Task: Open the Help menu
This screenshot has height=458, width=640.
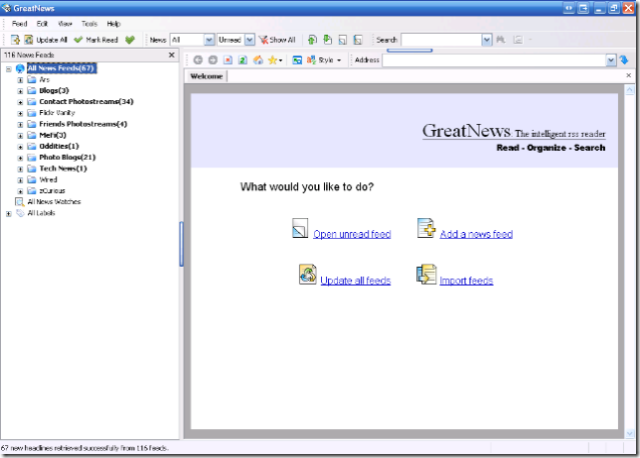Action: point(113,24)
